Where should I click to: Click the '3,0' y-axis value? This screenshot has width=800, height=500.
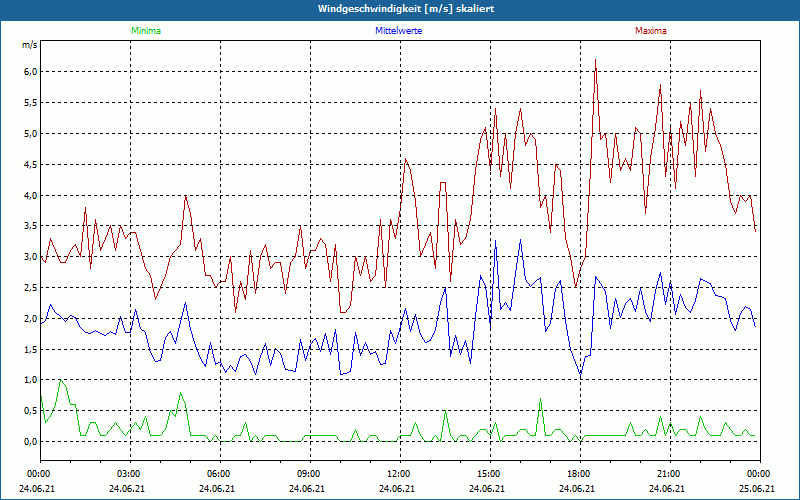(31, 257)
